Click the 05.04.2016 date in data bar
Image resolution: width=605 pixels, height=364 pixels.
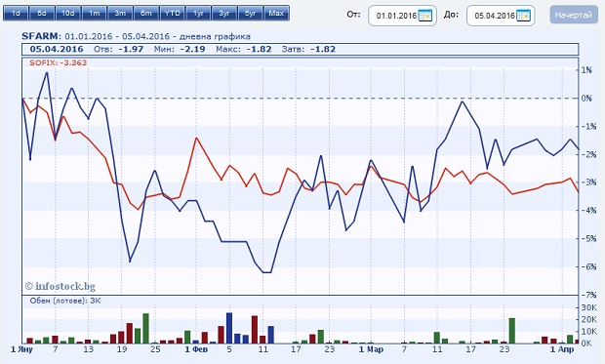57,50
